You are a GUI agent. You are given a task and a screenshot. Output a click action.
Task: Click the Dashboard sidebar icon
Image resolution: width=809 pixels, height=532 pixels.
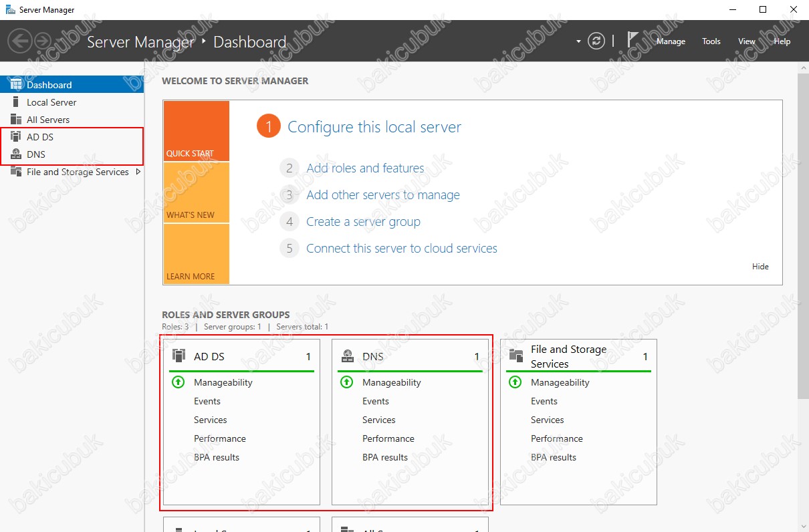click(x=16, y=85)
